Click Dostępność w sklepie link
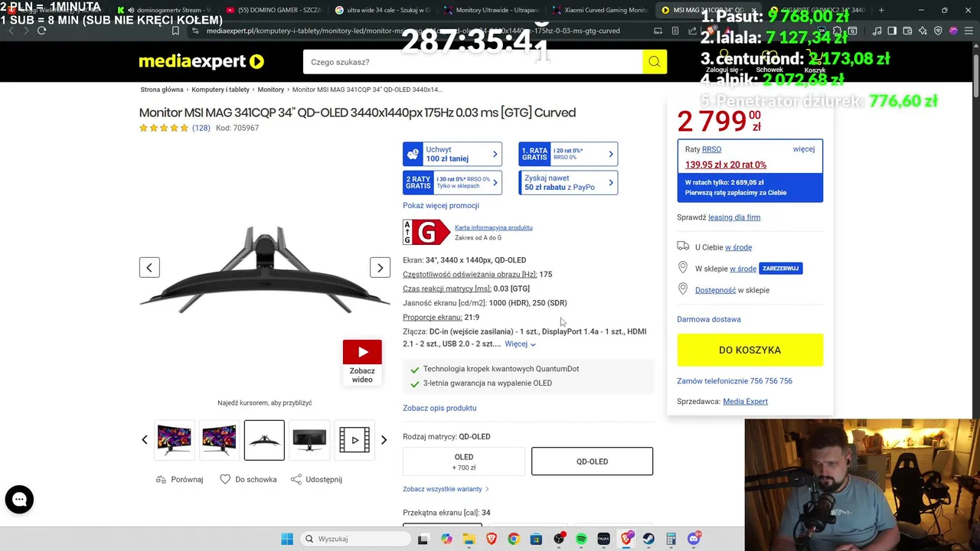This screenshot has width=980, height=551. [715, 290]
